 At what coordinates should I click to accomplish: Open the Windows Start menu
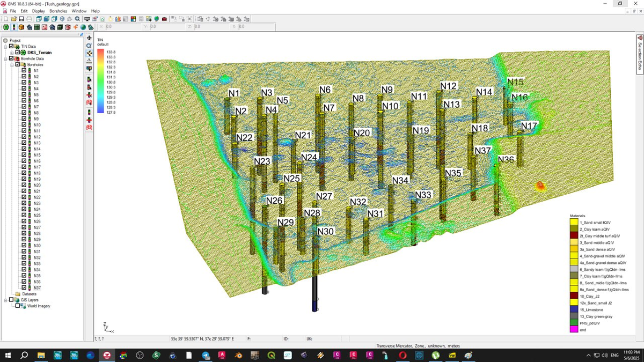(x=8, y=355)
